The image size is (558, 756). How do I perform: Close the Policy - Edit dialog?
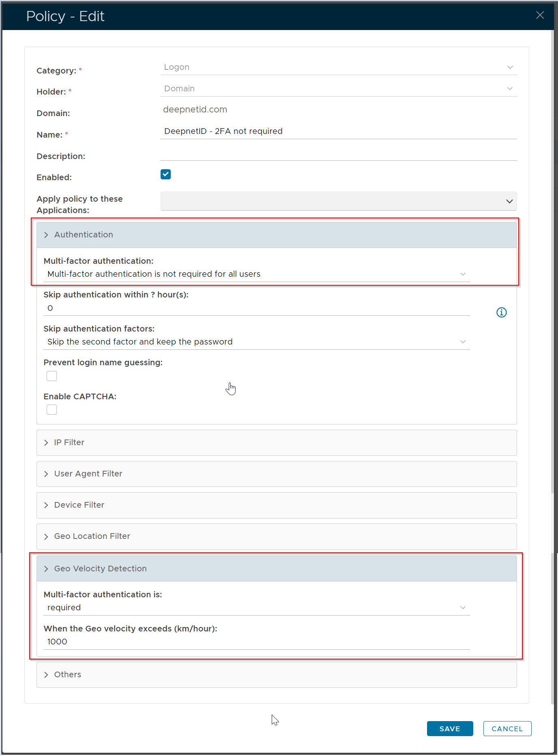[x=540, y=15]
